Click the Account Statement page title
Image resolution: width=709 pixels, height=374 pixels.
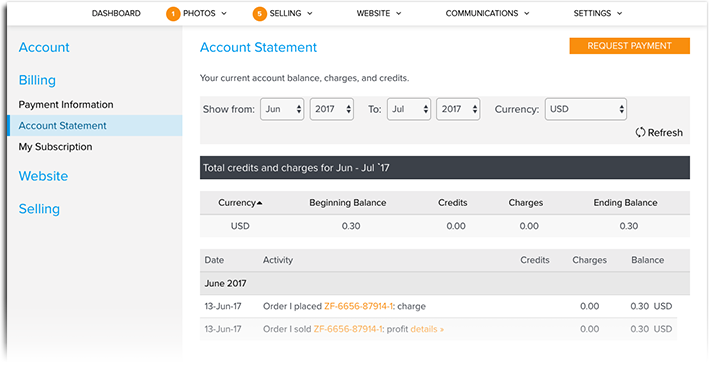pos(258,47)
